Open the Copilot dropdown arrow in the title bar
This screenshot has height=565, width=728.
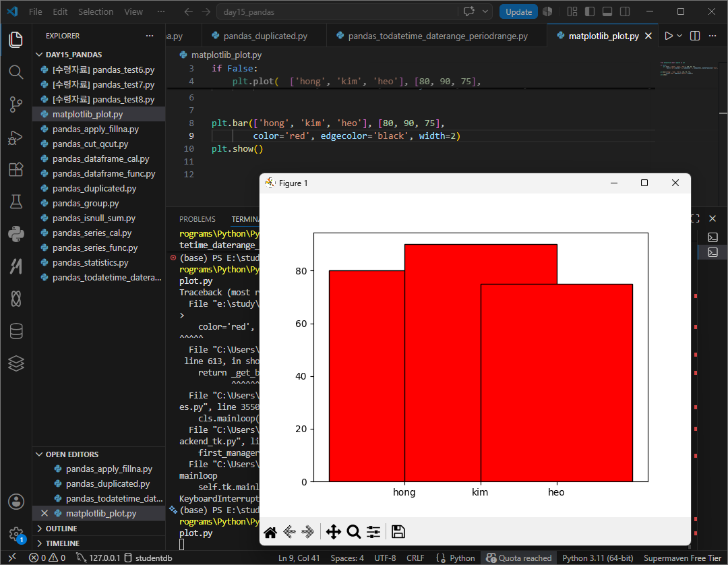tap(485, 11)
